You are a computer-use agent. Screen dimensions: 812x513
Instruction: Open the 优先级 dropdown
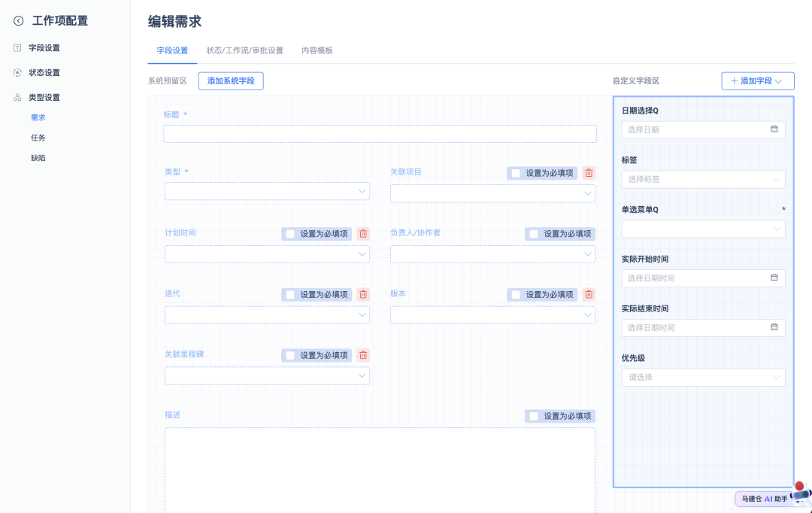[x=703, y=377]
